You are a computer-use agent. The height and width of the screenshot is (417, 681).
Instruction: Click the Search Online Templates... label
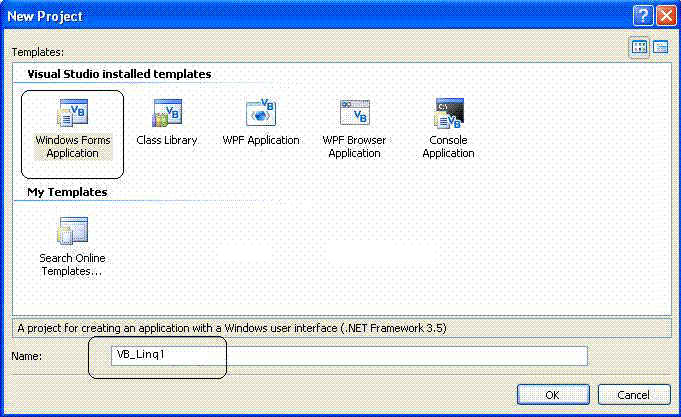tap(73, 265)
